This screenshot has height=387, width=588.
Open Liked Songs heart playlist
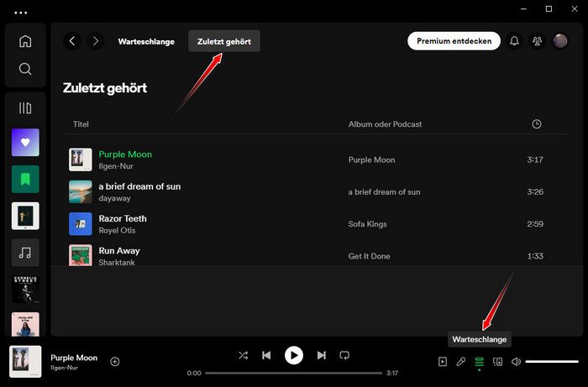[x=25, y=143]
